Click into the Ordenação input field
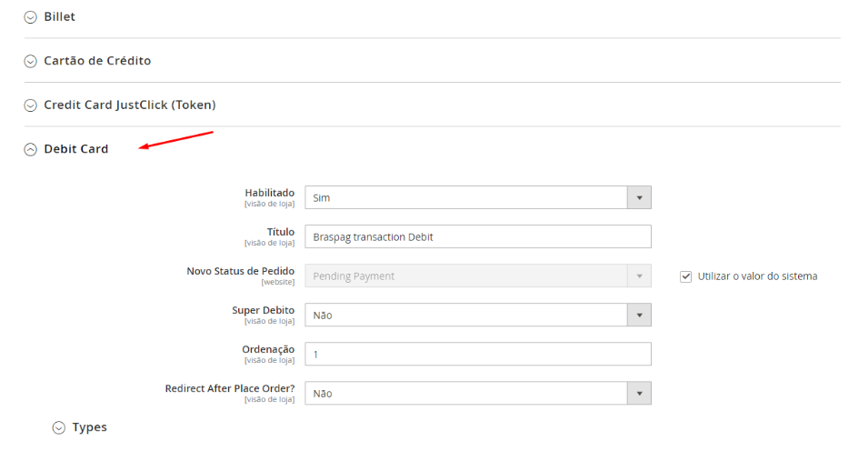 coord(477,354)
